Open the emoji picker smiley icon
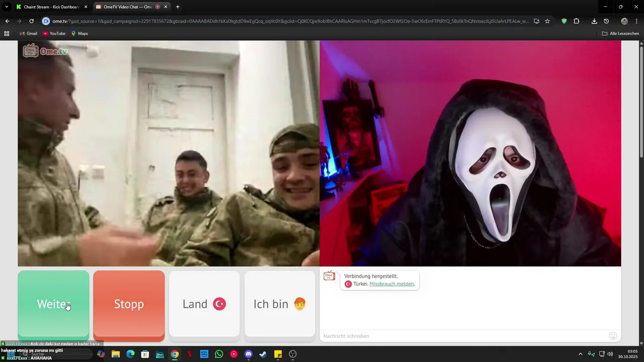The image size is (644, 362). pos(613,336)
